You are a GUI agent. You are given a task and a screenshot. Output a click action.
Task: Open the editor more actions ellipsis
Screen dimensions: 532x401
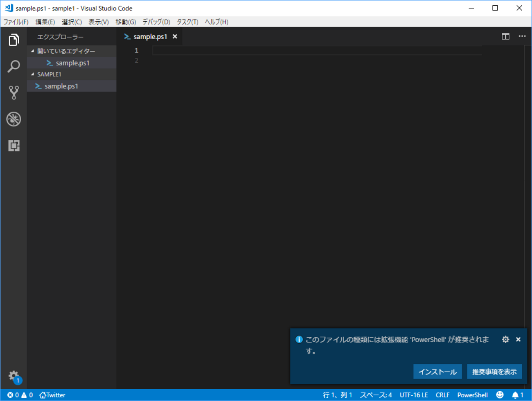pyautogui.click(x=522, y=36)
